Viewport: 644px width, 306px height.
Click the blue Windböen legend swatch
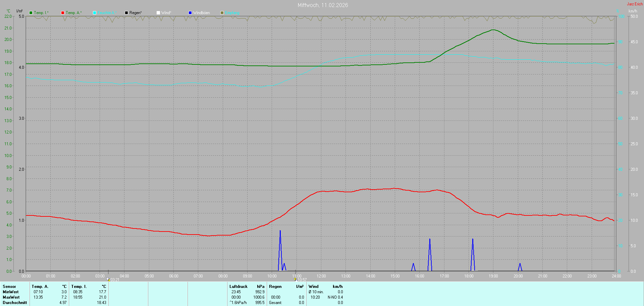pyautogui.click(x=190, y=13)
